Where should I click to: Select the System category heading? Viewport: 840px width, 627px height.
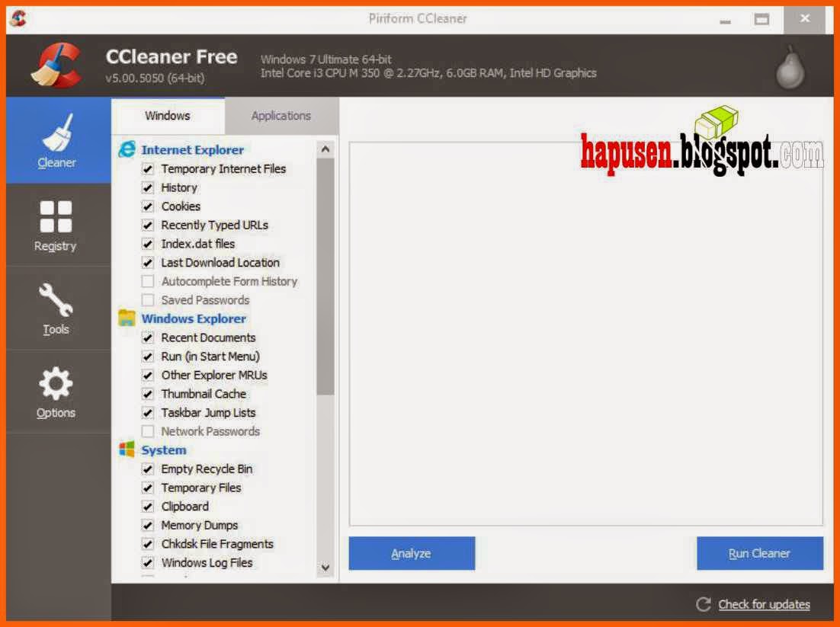tap(164, 449)
